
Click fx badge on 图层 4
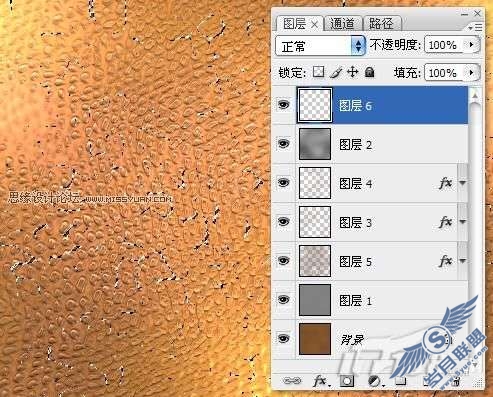[446, 183]
